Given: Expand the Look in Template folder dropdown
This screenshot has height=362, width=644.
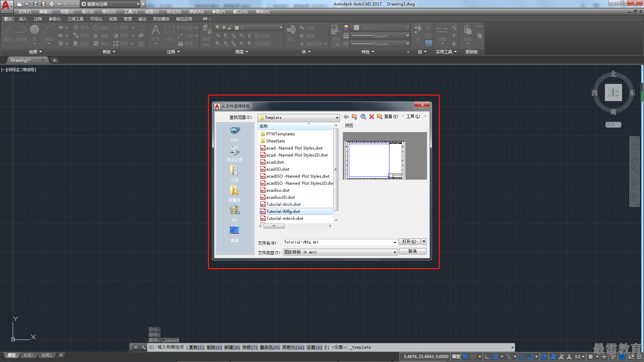Looking at the screenshot, I should point(337,118).
